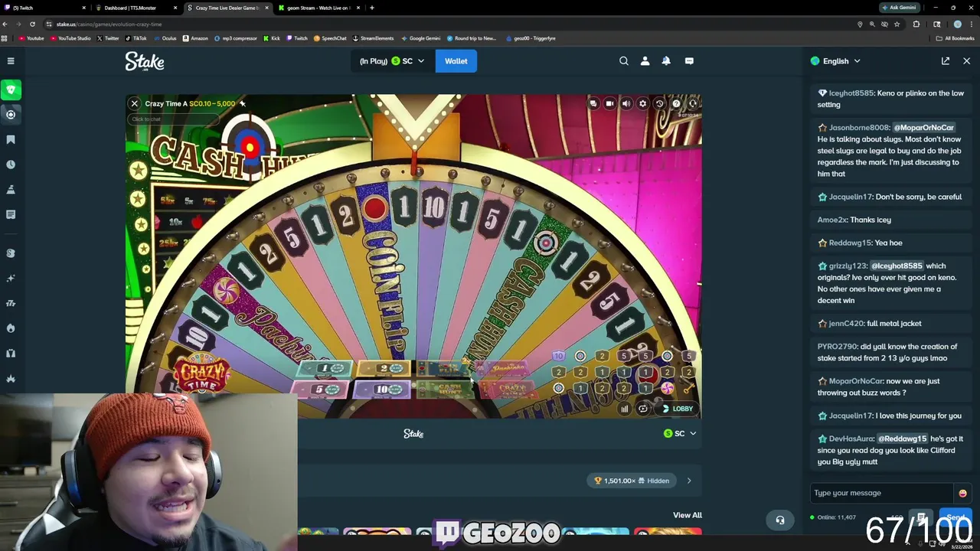Open the live support headset button
This screenshot has width=980, height=551.
click(780, 520)
